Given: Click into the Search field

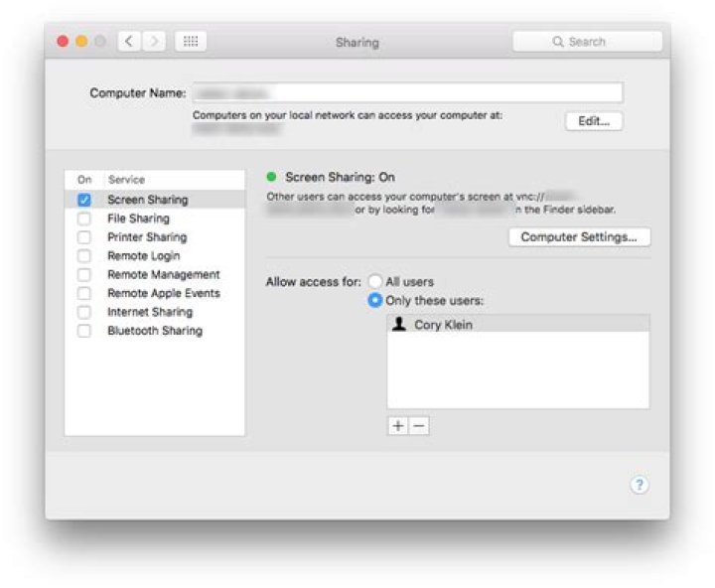Looking at the screenshot, I should pyautogui.click(x=587, y=42).
